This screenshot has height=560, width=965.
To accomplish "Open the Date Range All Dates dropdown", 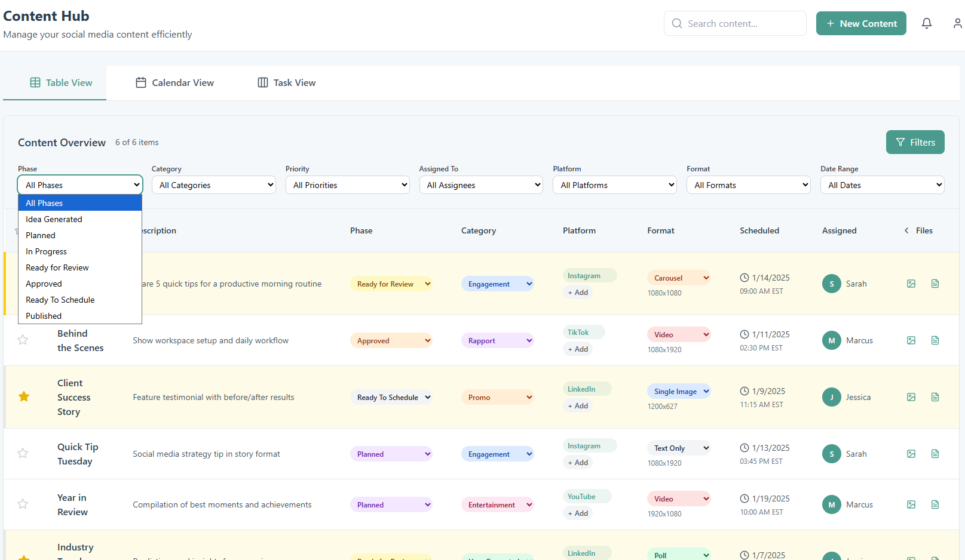I will (882, 185).
